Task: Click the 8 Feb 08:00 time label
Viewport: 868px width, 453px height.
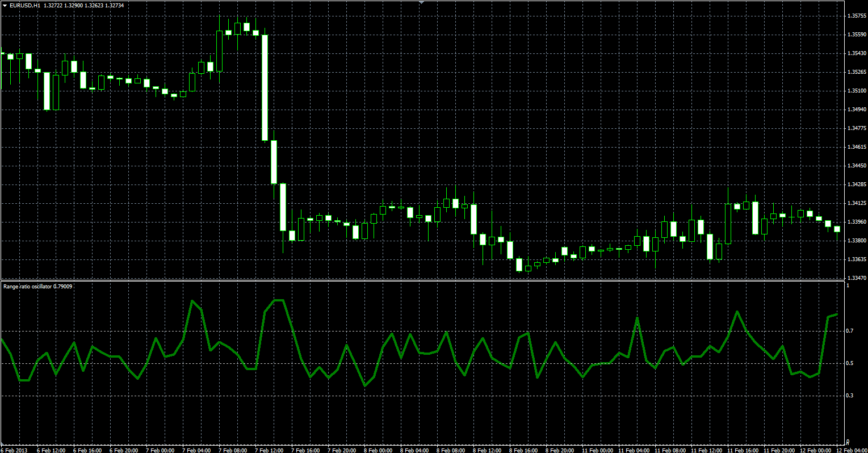Action: [450, 450]
